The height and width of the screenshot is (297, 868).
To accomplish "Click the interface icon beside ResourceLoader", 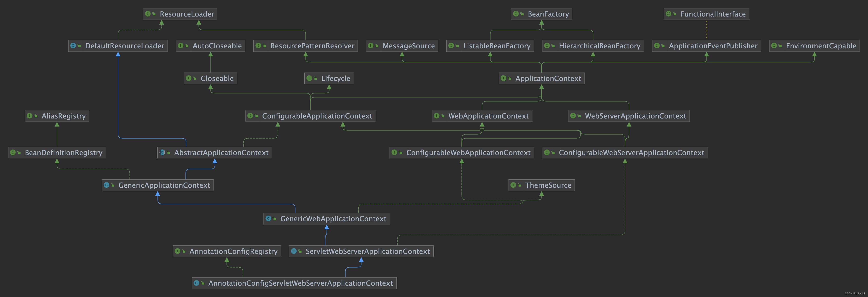I will [x=148, y=14].
